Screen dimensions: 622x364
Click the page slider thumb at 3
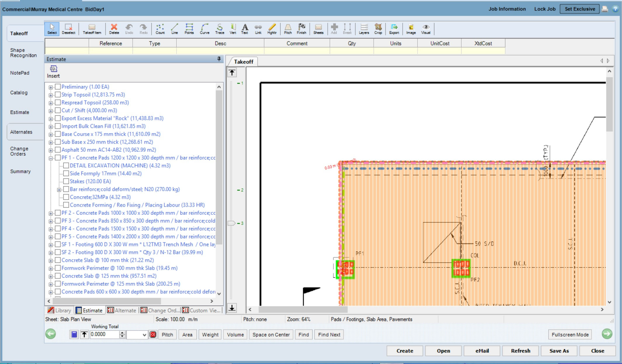click(x=231, y=223)
